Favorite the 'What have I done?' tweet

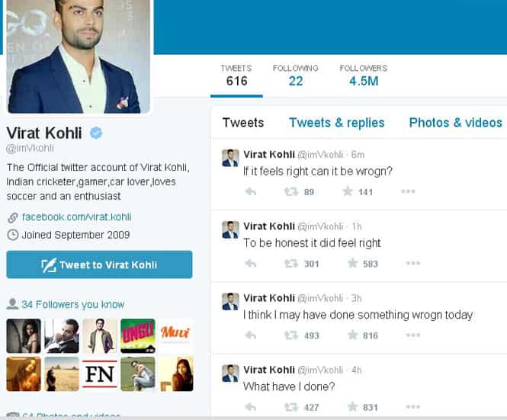click(x=352, y=407)
